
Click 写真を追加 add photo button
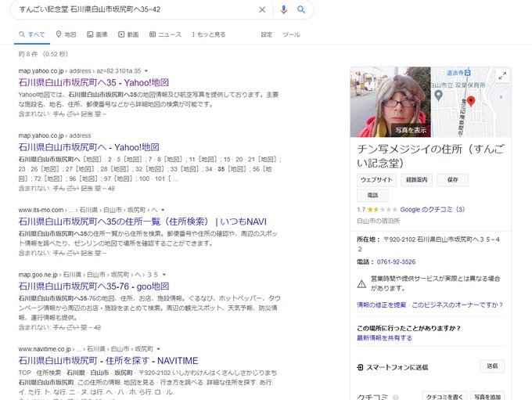tap(487, 396)
